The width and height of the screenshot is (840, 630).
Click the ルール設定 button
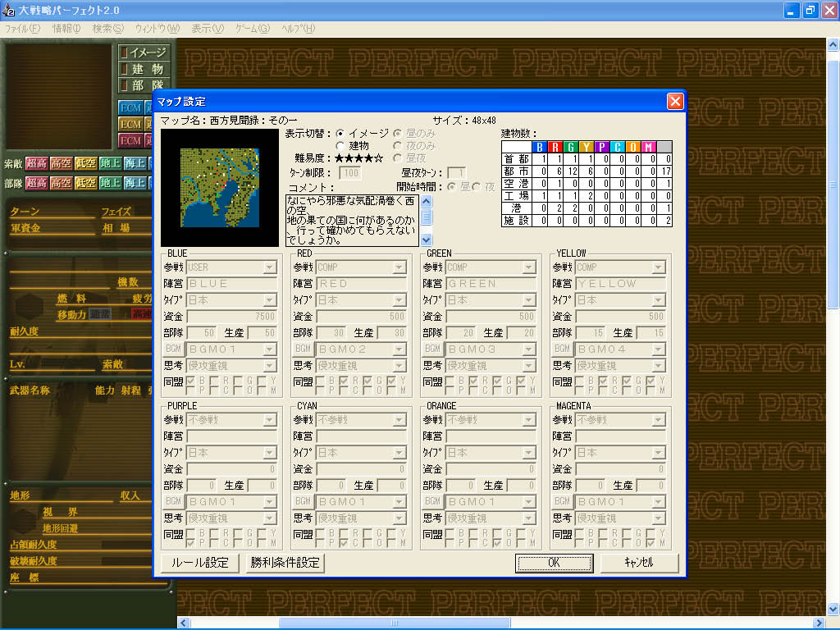point(200,563)
